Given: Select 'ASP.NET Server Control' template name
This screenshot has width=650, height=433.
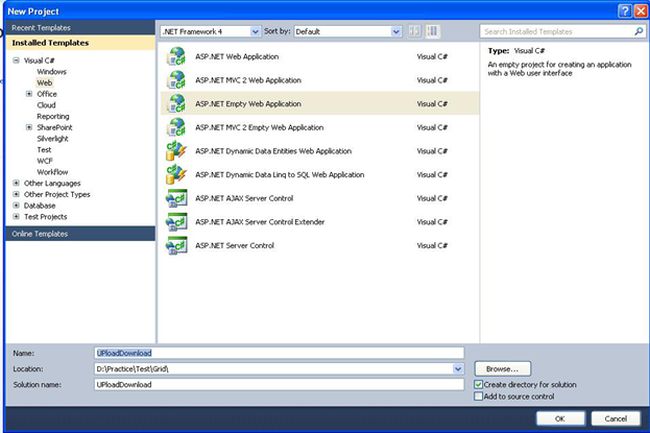Looking at the screenshot, I should 235,246.
